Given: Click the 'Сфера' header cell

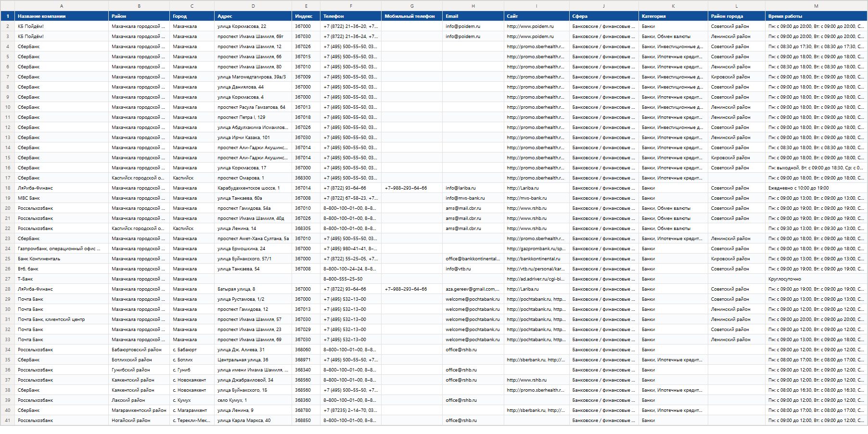Looking at the screenshot, I should tap(604, 16).
